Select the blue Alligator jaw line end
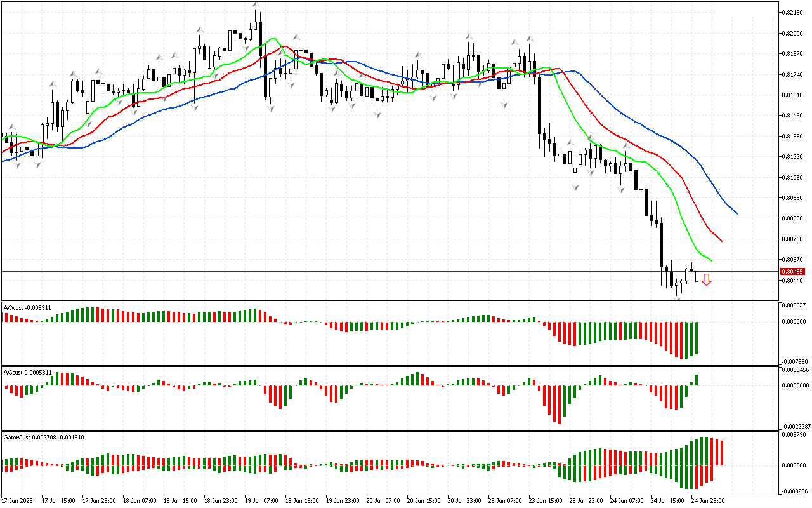Image resolution: width=812 pixels, height=508 pixels. coord(736,213)
